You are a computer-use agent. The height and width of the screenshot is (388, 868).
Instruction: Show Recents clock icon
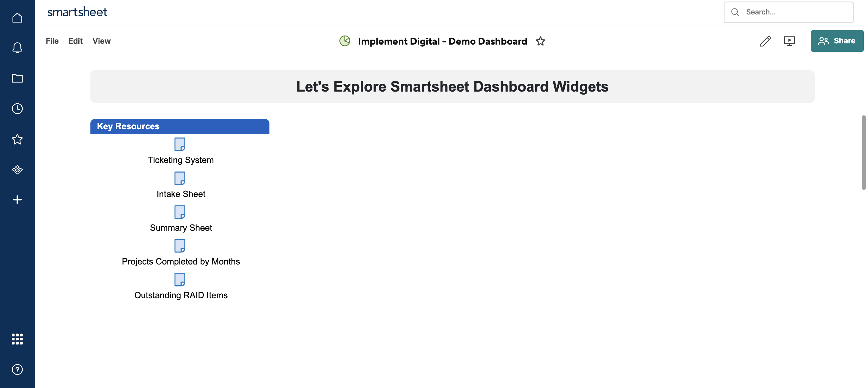pyautogui.click(x=17, y=108)
